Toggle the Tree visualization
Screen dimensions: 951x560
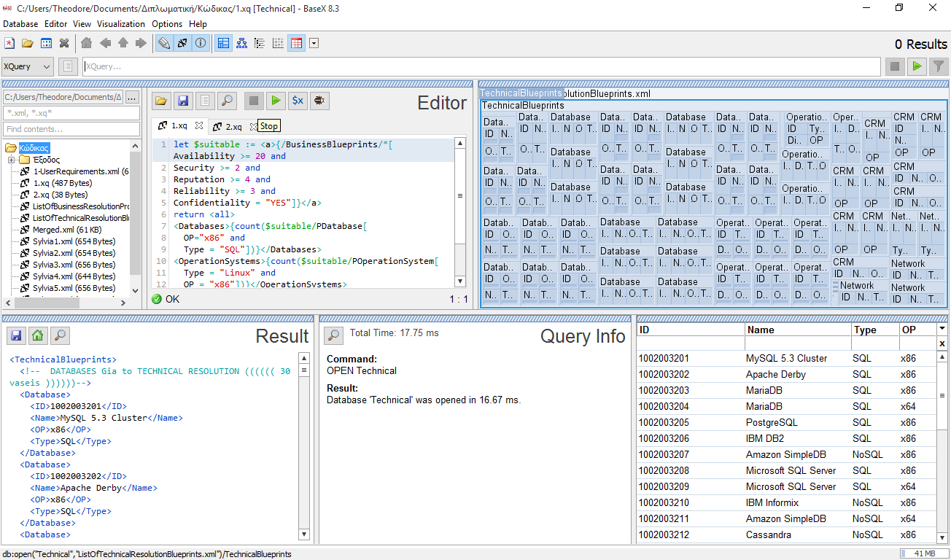[241, 44]
